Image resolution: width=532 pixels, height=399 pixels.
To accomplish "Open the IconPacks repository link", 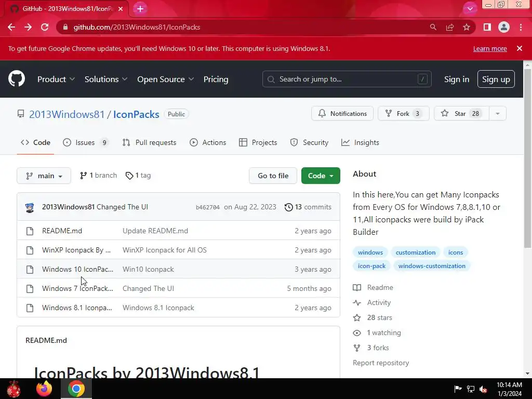I will [x=136, y=114].
